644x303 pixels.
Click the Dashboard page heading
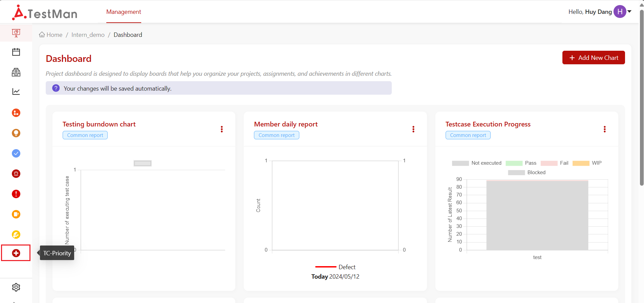[68, 59]
